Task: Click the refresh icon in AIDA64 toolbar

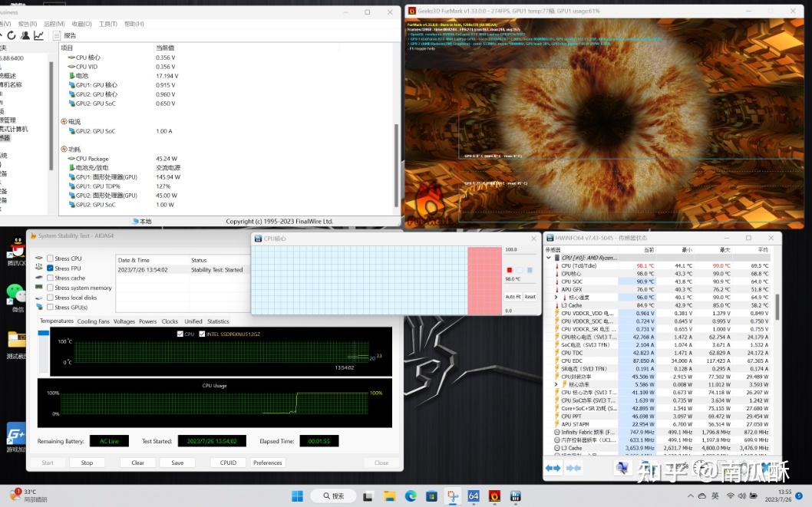Action: click(12, 35)
